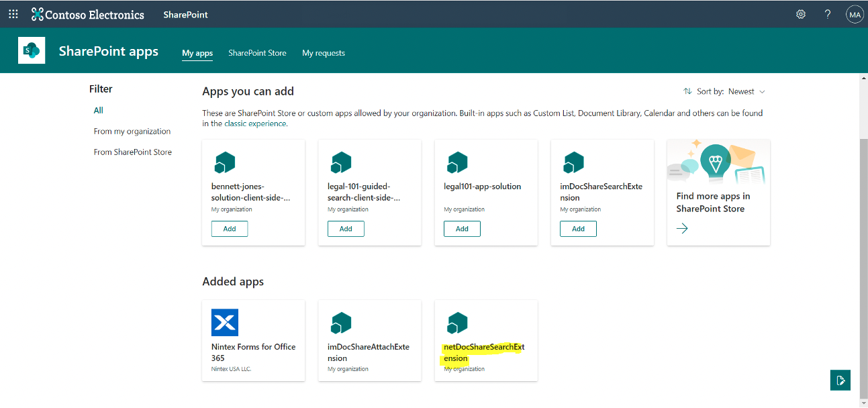
Task: Click the Apps you can add heading
Action: (x=248, y=91)
